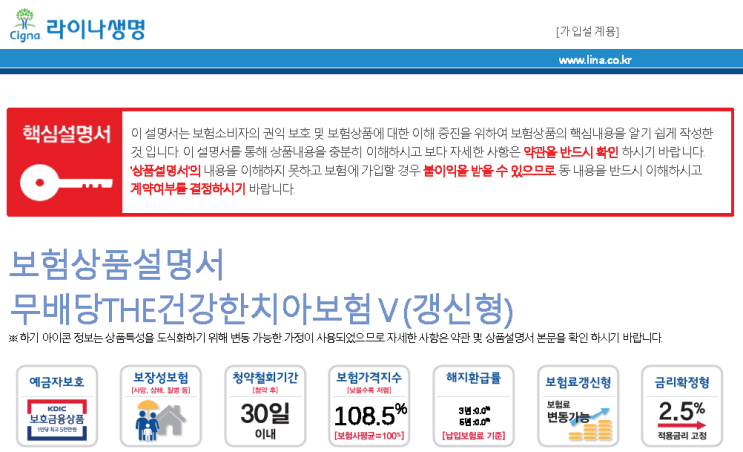Click the Cigna tree logo

point(26,25)
